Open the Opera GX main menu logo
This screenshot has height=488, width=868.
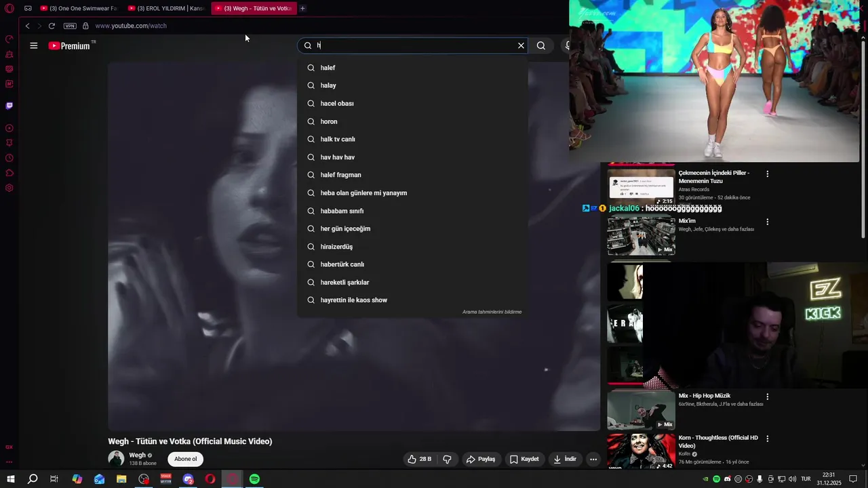pyautogui.click(x=9, y=8)
